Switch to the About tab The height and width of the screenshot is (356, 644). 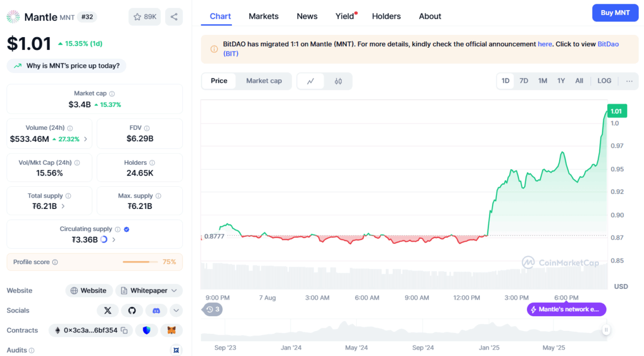click(x=430, y=16)
